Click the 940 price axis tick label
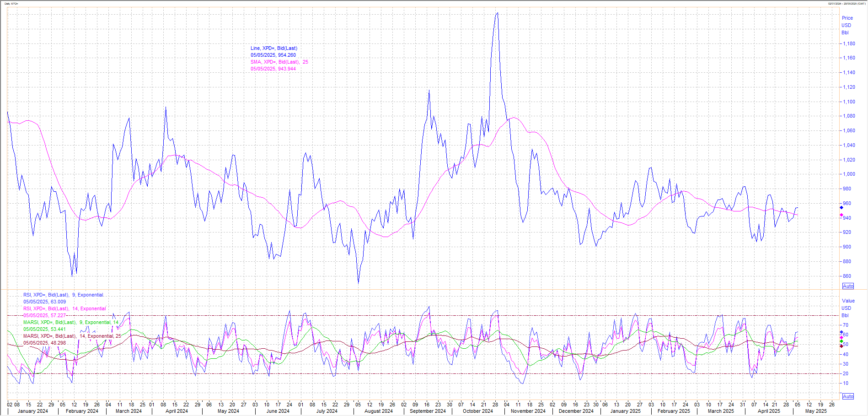 pos(847,218)
